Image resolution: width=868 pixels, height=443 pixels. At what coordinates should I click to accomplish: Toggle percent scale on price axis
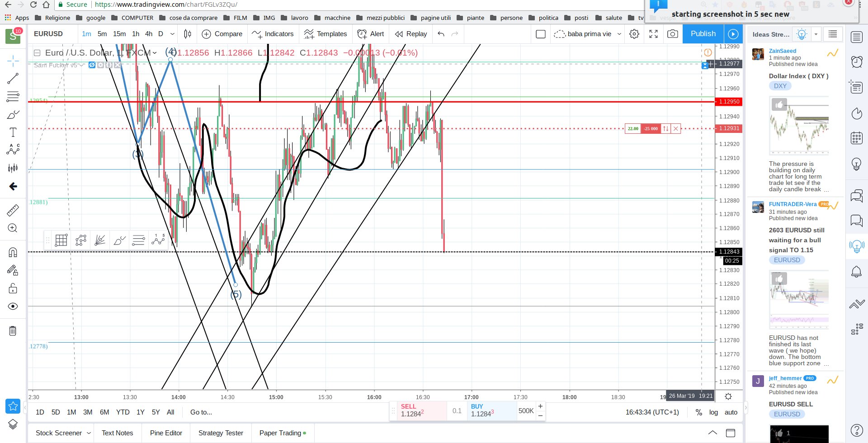(x=699, y=412)
